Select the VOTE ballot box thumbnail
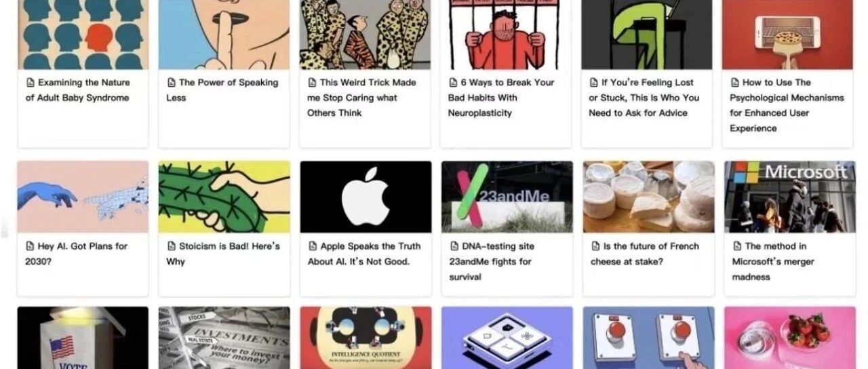Viewport: 868px width, 369px height. pyautogui.click(x=83, y=338)
